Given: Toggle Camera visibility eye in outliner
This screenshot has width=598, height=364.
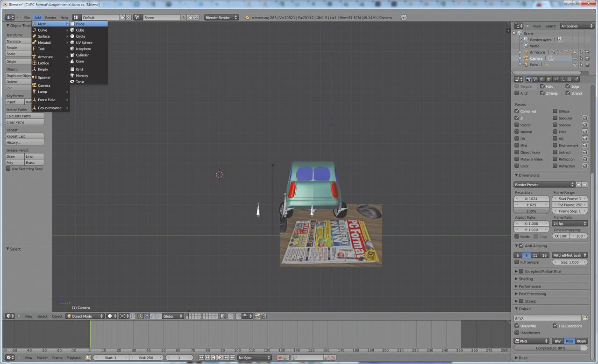Looking at the screenshot, I should (575, 58).
